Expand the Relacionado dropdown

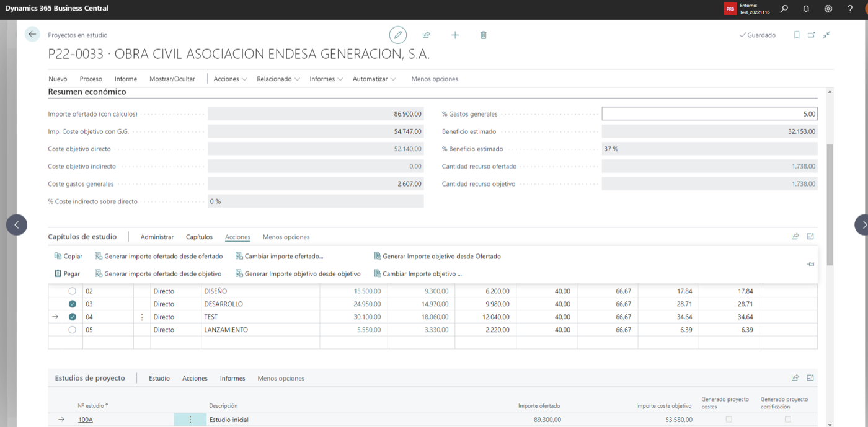tap(278, 79)
